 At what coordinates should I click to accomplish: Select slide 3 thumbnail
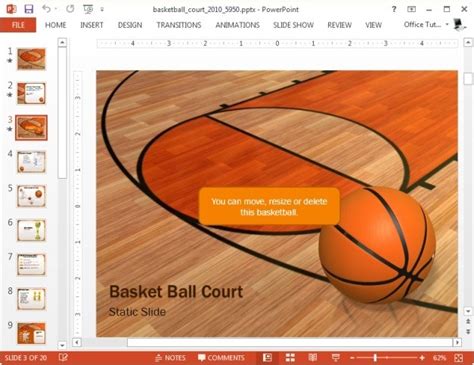point(31,128)
